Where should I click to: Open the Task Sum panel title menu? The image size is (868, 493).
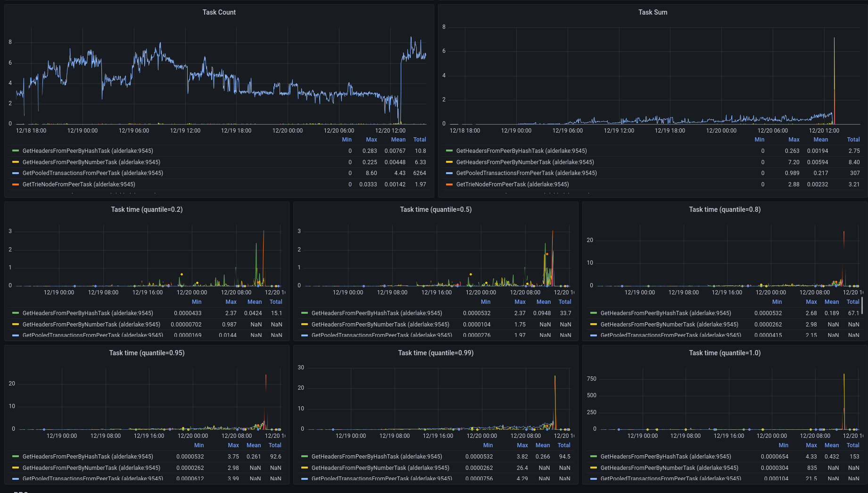(653, 12)
